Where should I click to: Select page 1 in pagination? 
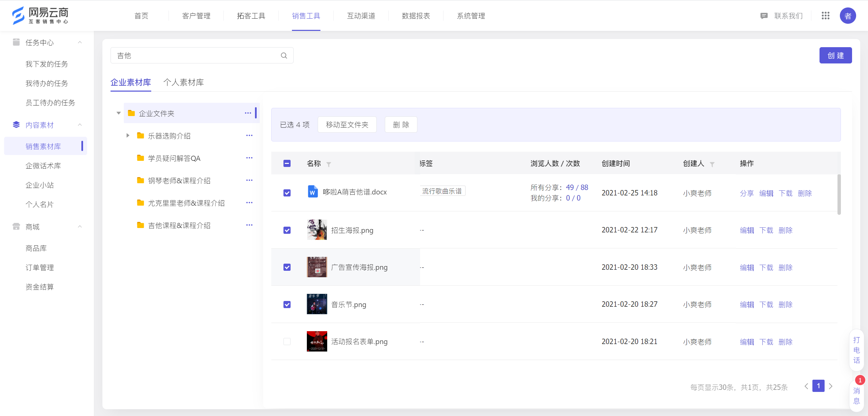tap(818, 386)
